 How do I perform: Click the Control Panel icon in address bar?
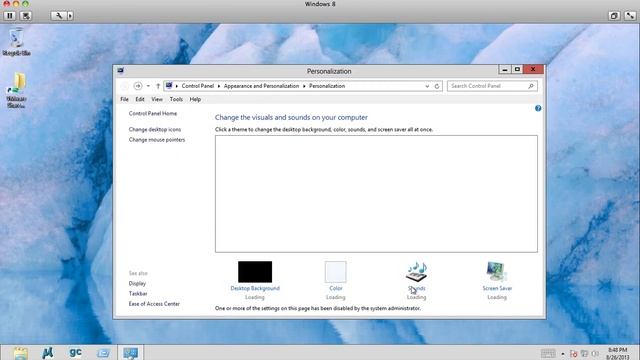(169, 86)
